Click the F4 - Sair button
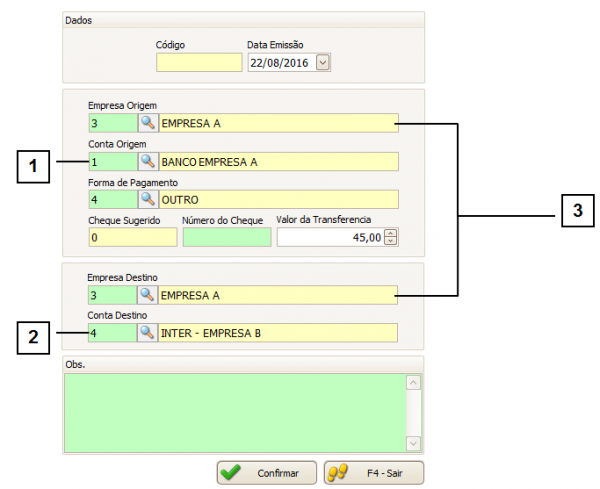Screen dimensions: 600x489 coord(374,472)
